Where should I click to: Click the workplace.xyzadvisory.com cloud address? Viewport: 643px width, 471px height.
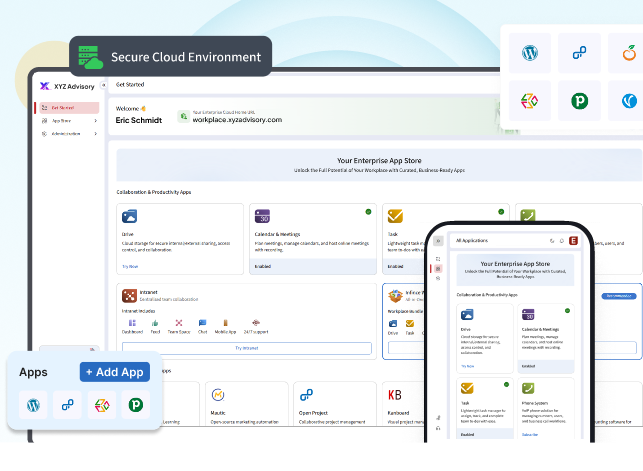[x=237, y=120]
